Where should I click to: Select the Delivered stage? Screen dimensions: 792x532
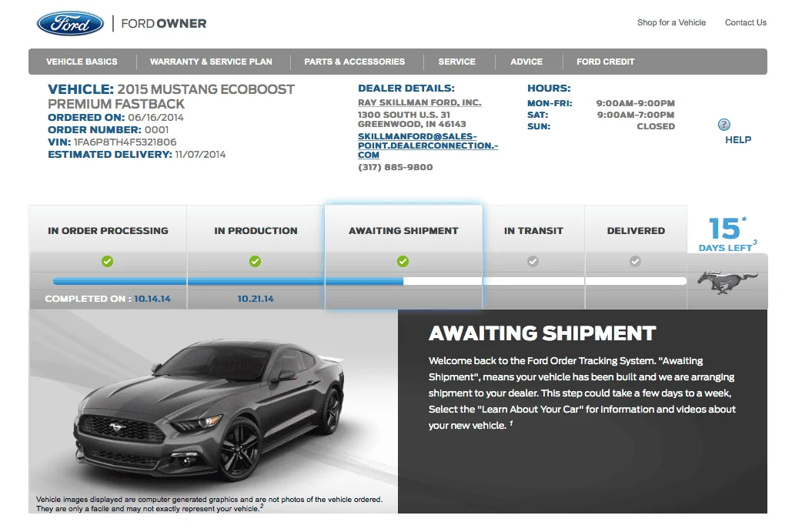636,231
